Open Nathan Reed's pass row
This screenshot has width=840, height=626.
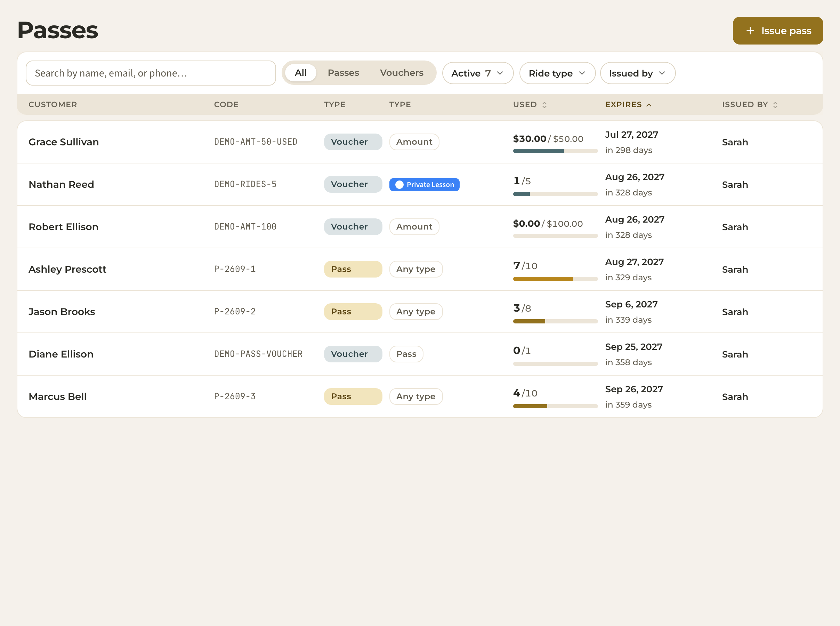(x=420, y=185)
